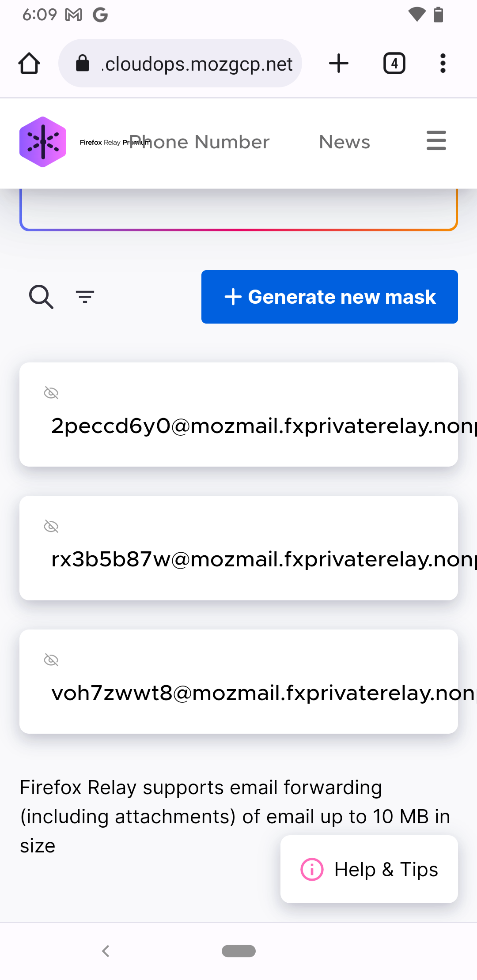
Task: Reveal hidden mask voh7zwwt8
Action: point(51,660)
